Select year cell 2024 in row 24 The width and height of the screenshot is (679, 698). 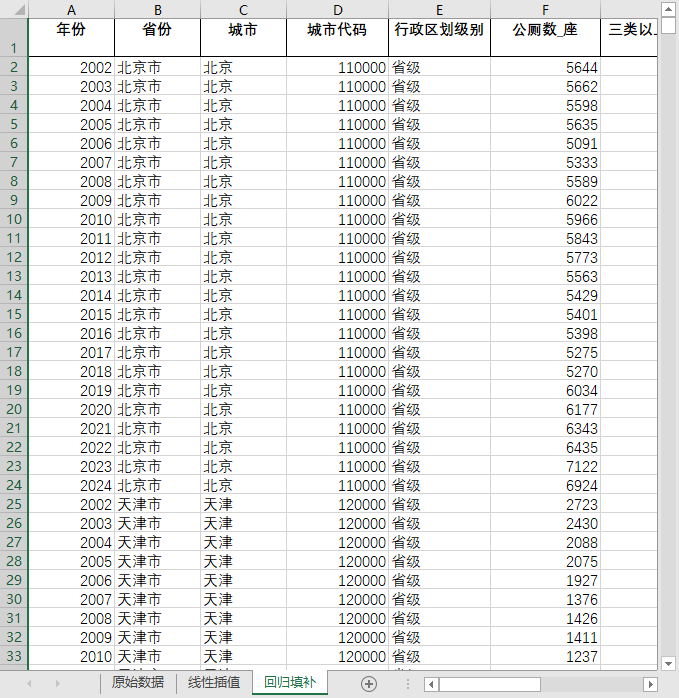71,485
